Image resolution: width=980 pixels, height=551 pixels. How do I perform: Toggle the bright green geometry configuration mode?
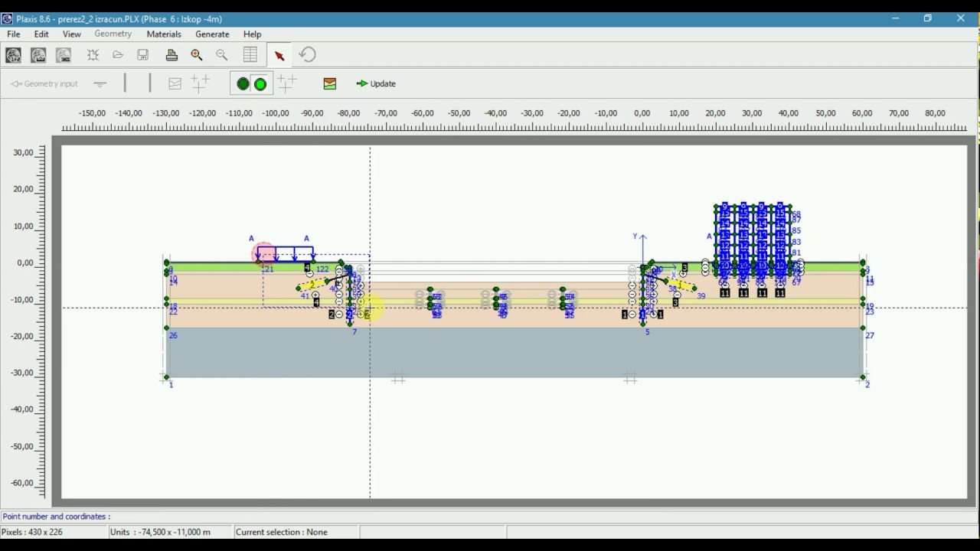[x=260, y=83]
